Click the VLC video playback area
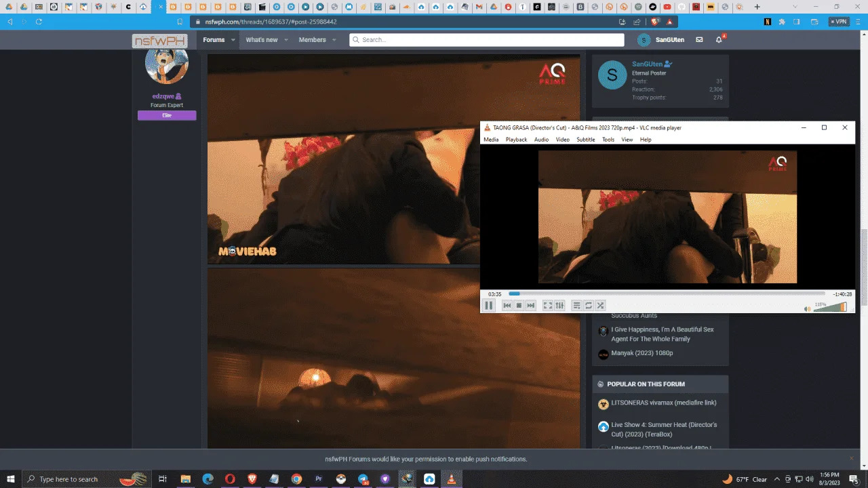 pyautogui.click(x=667, y=217)
